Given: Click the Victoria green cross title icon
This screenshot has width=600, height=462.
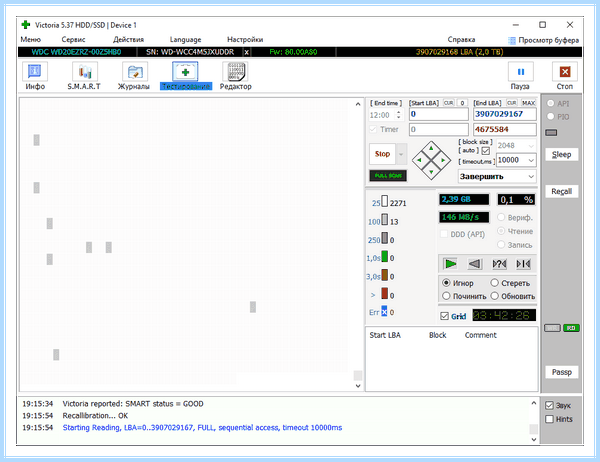Looking at the screenshot, I should point(26,25).
